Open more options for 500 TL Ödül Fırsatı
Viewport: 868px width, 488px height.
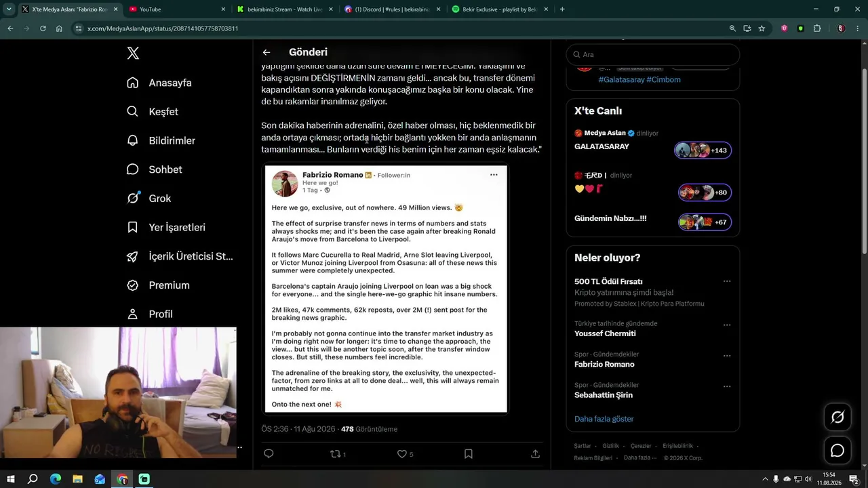[x=727, y=281]
